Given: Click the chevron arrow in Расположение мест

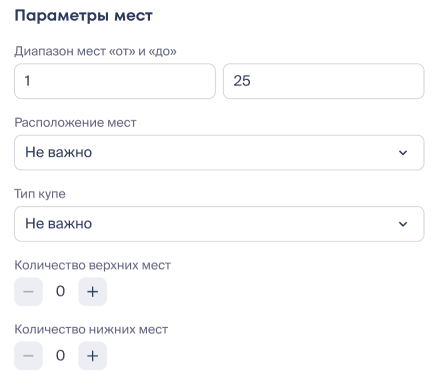Looking at the screenshot, I should [x=403, y=153].
